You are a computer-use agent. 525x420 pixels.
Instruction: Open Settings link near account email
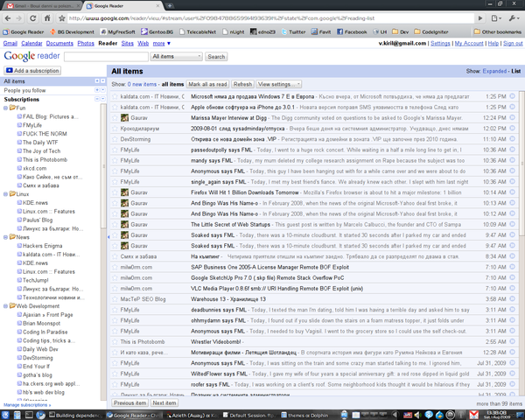click(x=440, y=44)
